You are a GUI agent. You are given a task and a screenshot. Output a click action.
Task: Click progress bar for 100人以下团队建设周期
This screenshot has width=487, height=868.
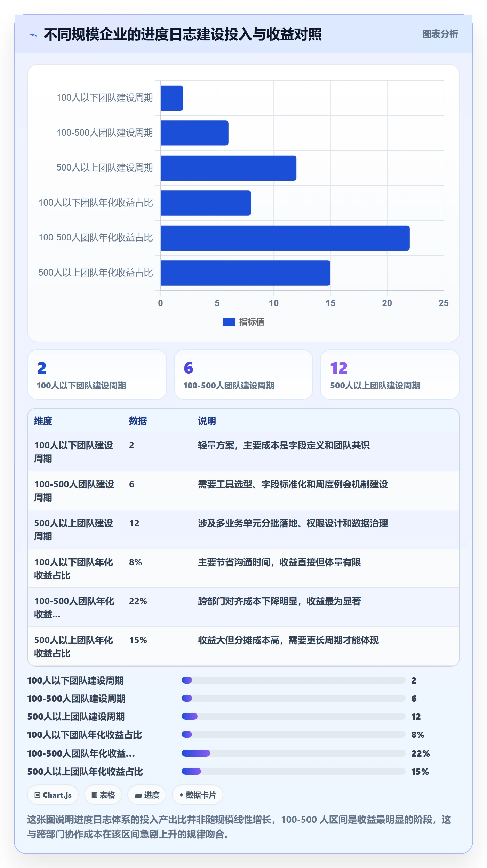[294, 680]
